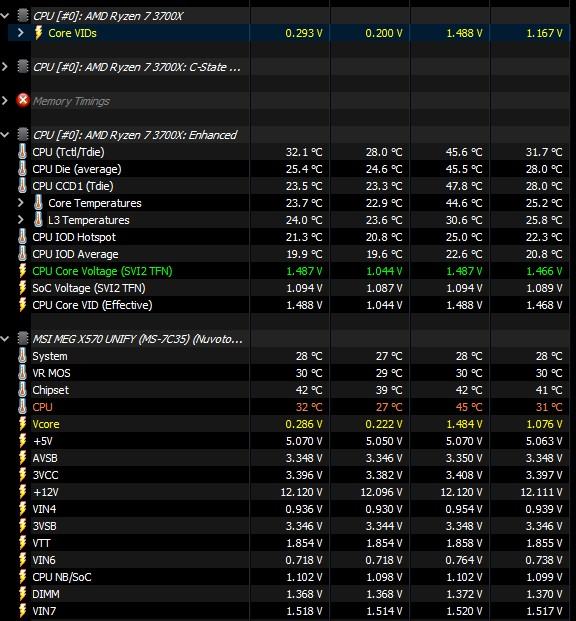Click the Chipset minimum value 39 °C
576x621 pixels.
pyautogui.click(x=389, y=390)
